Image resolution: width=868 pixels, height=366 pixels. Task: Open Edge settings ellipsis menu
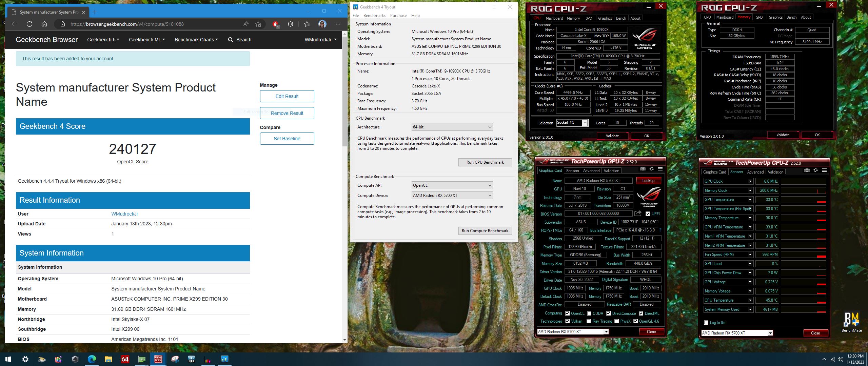[338, 24]
